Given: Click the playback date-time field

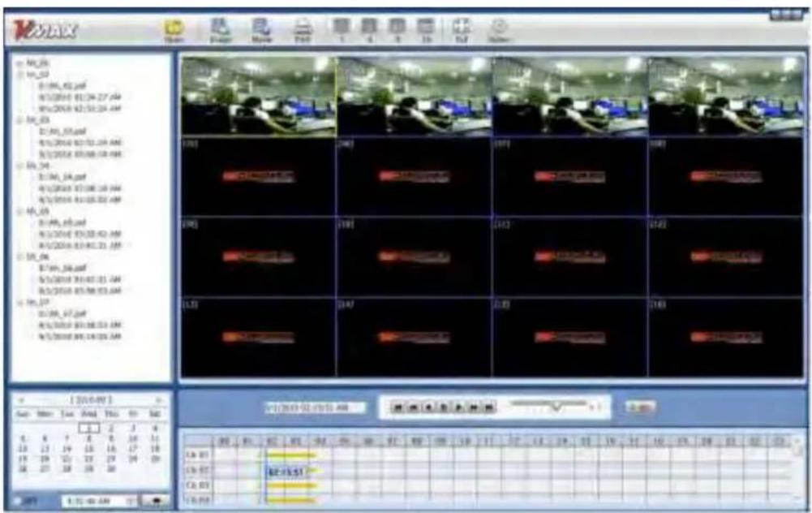Looking at the screenshot, I should (x=315, y=407).
